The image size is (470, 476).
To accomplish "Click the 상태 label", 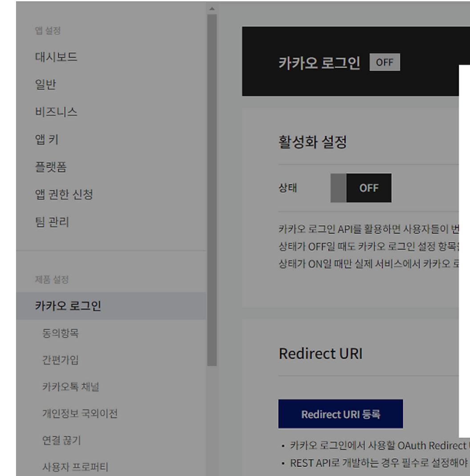I will click(288, 188).
